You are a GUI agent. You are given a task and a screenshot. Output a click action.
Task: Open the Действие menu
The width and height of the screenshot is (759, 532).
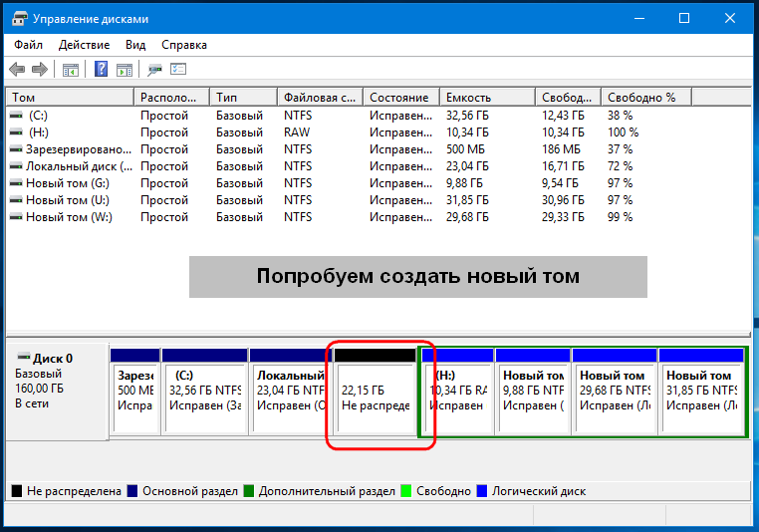pyautogui.click(x=85, y=45)
